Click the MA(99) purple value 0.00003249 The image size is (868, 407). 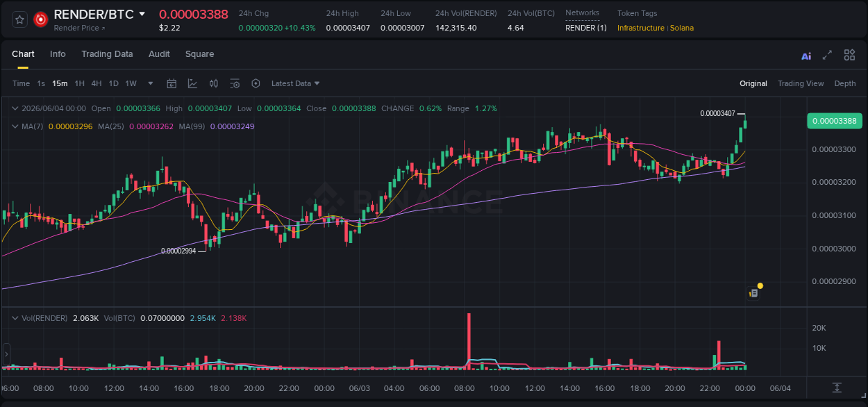click(x=232, y=126)
